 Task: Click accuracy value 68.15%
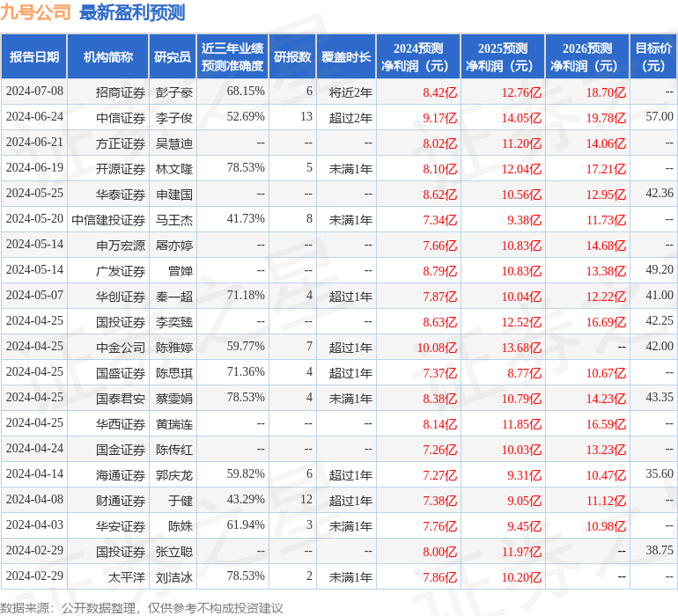tap(246, 92)
